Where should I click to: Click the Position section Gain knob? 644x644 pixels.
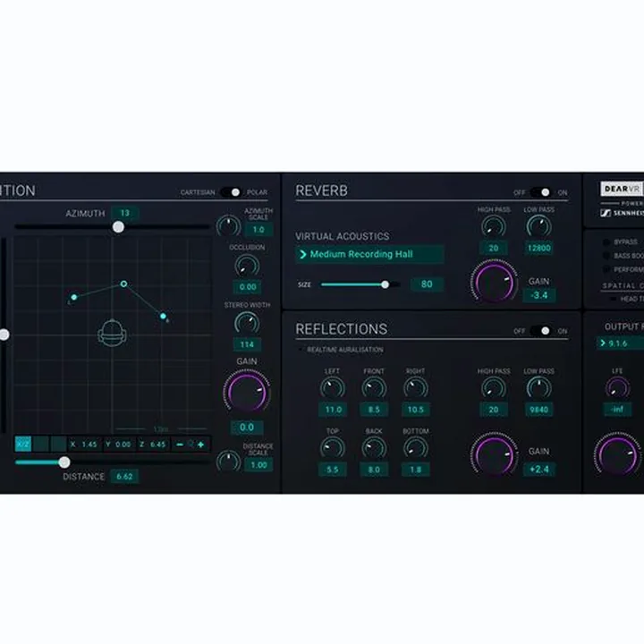[247, 391]
